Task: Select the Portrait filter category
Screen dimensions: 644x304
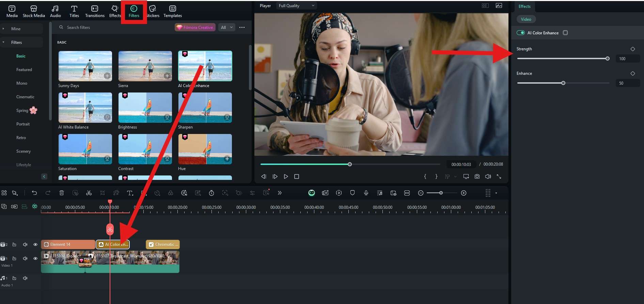Action: 23,124
